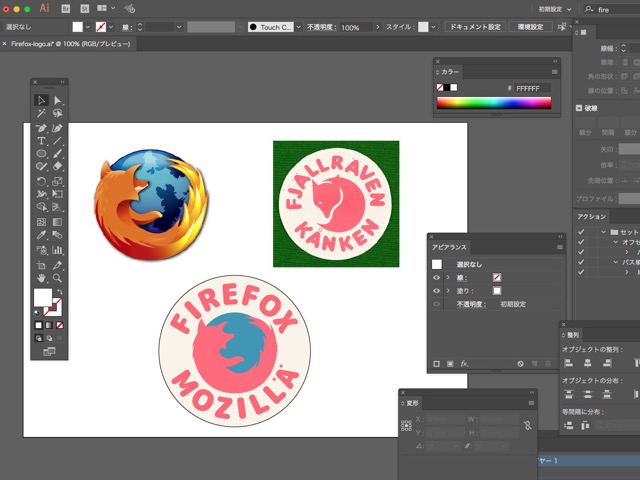
Task: Open the stroke weight dropdown
Action: 179,27
